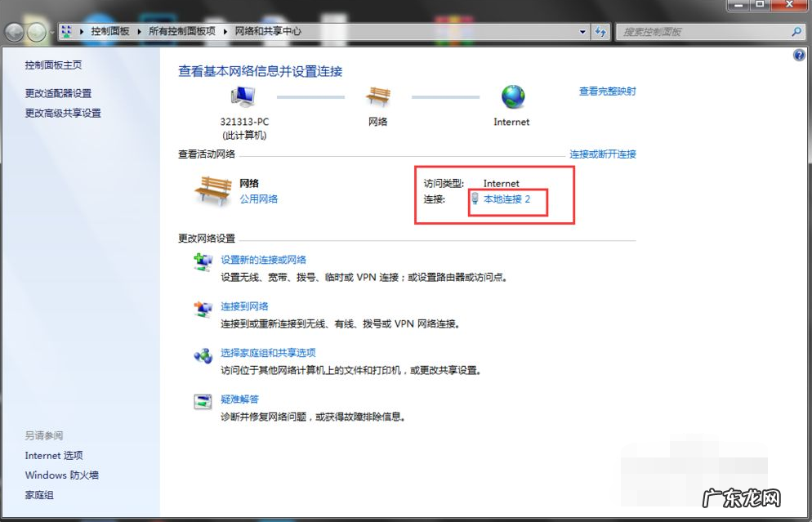Click the 网络 bench icon in the network map
812x522 pixels.
pyautogui.click(x=378, y=96)
